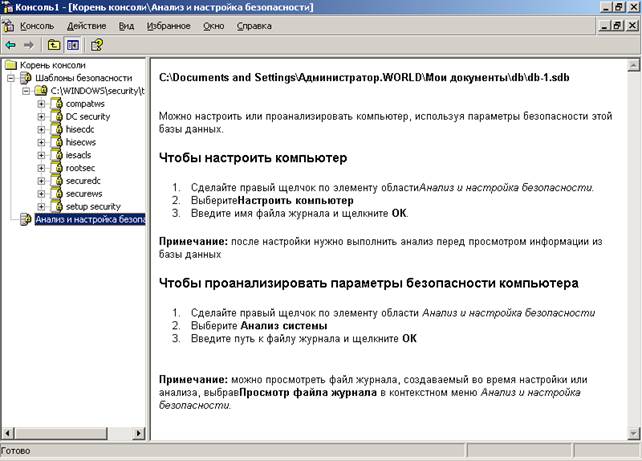Screen dimensions: 642x461
Task: Expand the securedc template
Action: (41, 181)
